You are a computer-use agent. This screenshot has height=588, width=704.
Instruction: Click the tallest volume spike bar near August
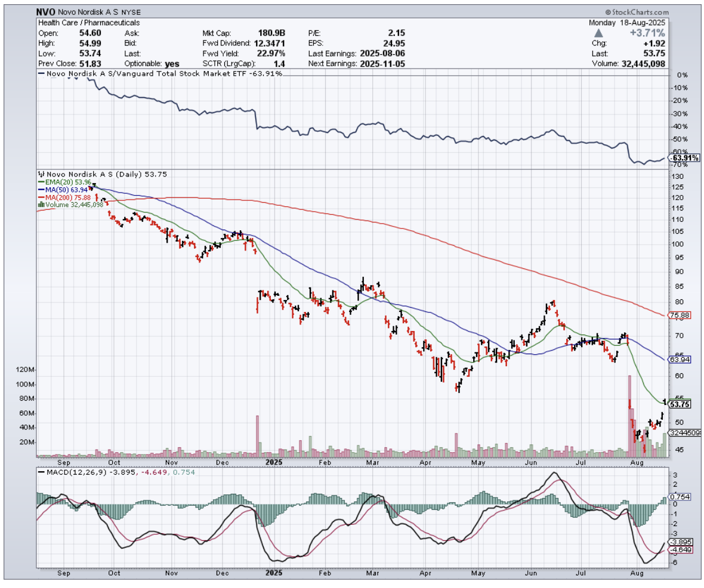pyautogui.click(x=629, y=411)
